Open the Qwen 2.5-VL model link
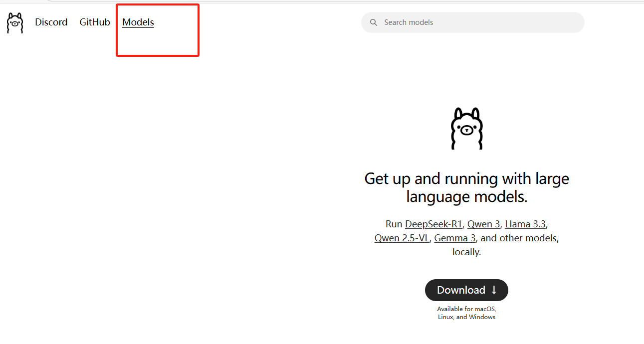 pos(402,238)
